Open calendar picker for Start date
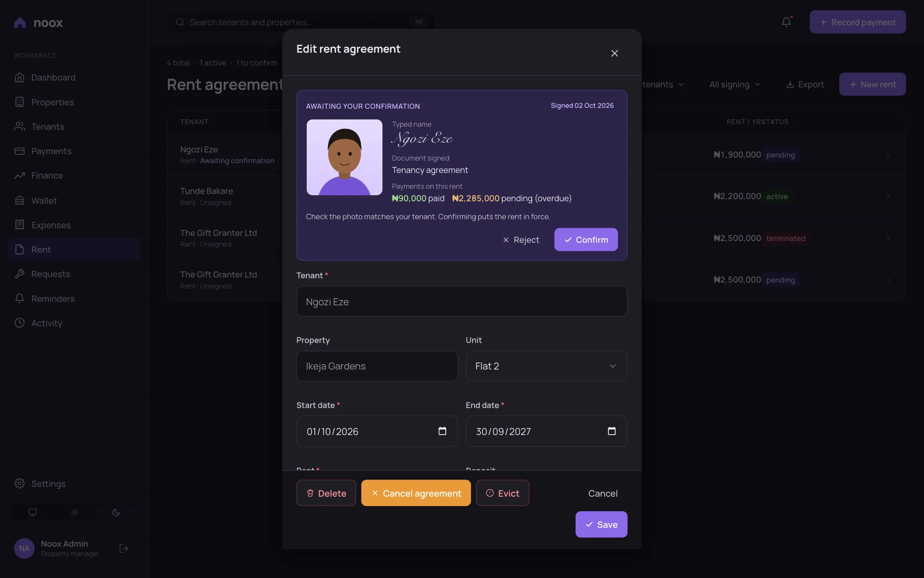 442,431
